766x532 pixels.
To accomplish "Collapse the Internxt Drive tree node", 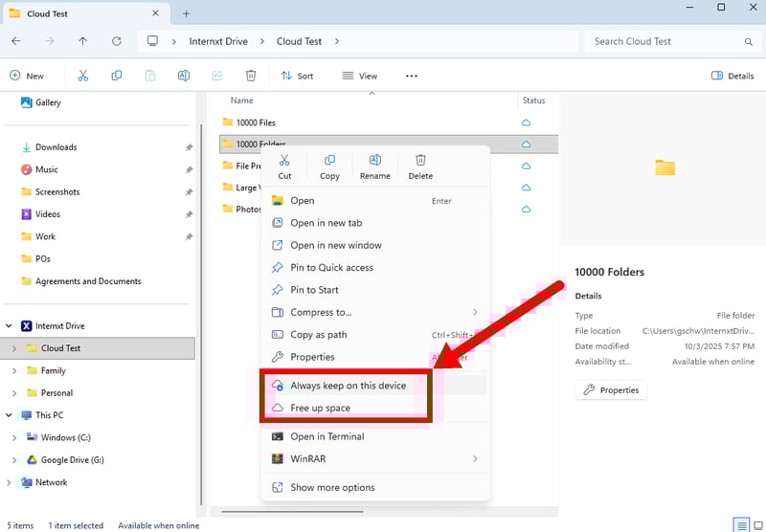I will [x=10, y=326].
